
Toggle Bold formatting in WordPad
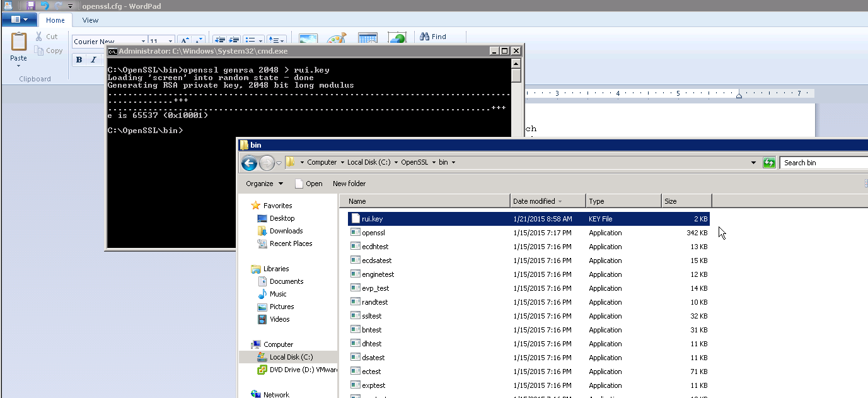(x=79, y=60)
